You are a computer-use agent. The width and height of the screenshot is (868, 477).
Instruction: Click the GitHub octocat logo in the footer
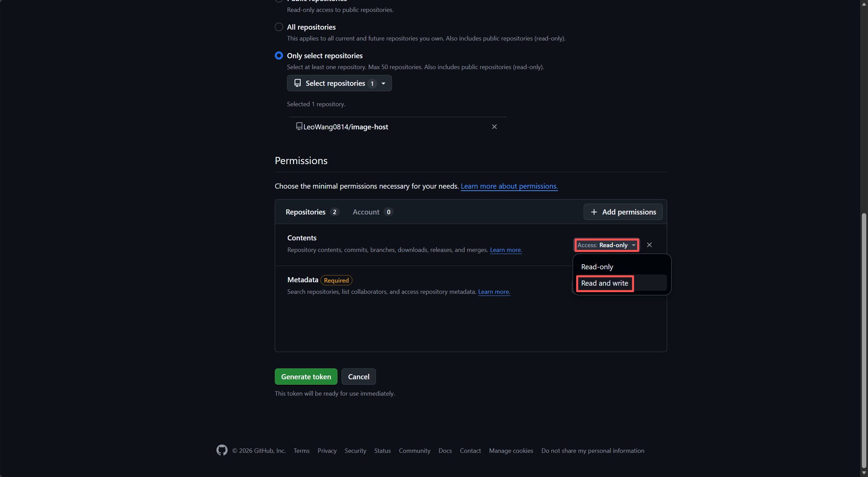coord(221,450)
